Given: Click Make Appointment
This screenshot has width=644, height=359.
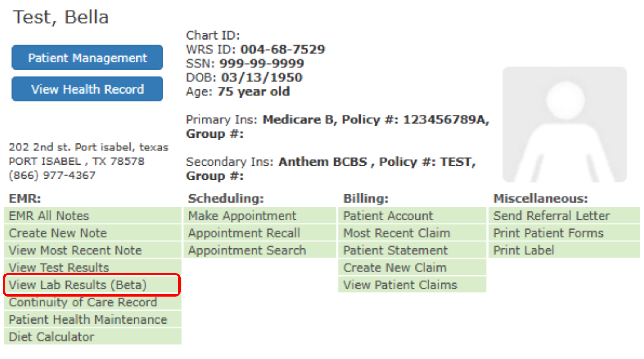Looking at the screenshot, I should coord(242,216).
